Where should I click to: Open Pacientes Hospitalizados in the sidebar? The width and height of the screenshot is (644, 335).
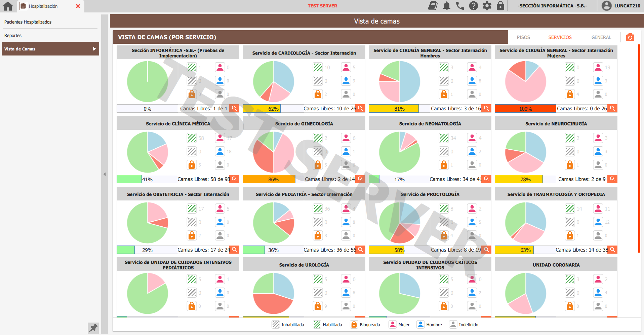click(28, 22)
